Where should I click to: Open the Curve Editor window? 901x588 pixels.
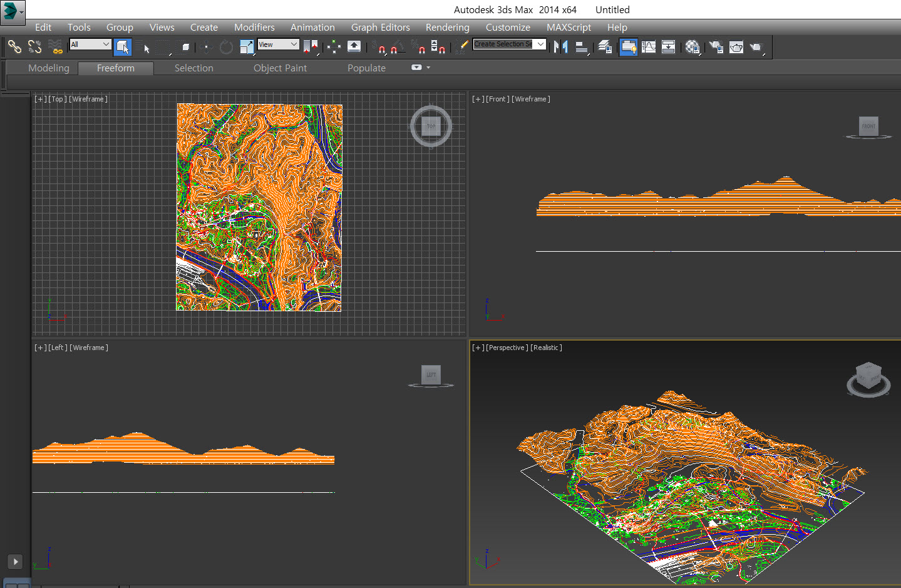pos(649,47)
